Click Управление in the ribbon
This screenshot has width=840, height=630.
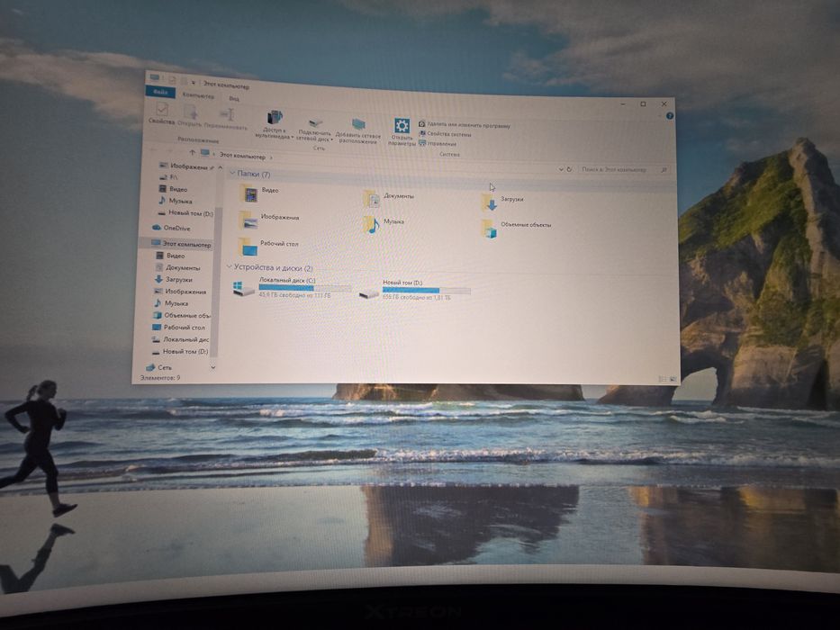pyautogui.click(x=438, y=144)
